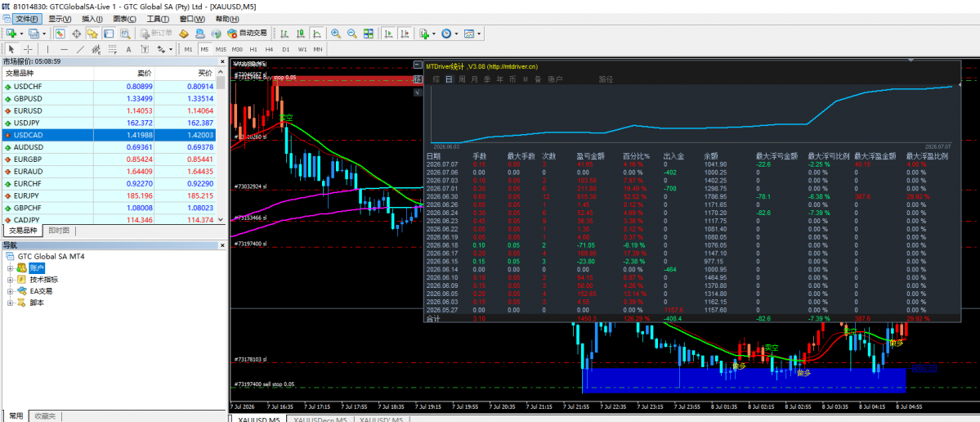Switch chart to candlestick mode icon
980x422 pixels.
301,34
